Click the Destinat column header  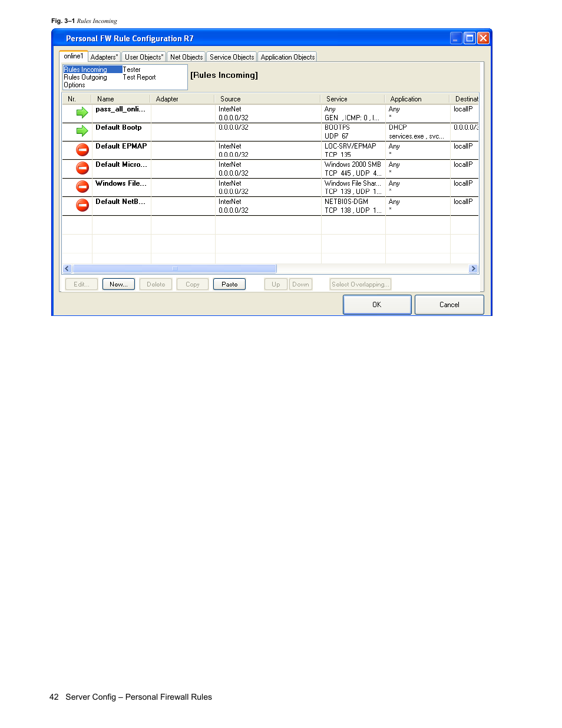[464, 99]
